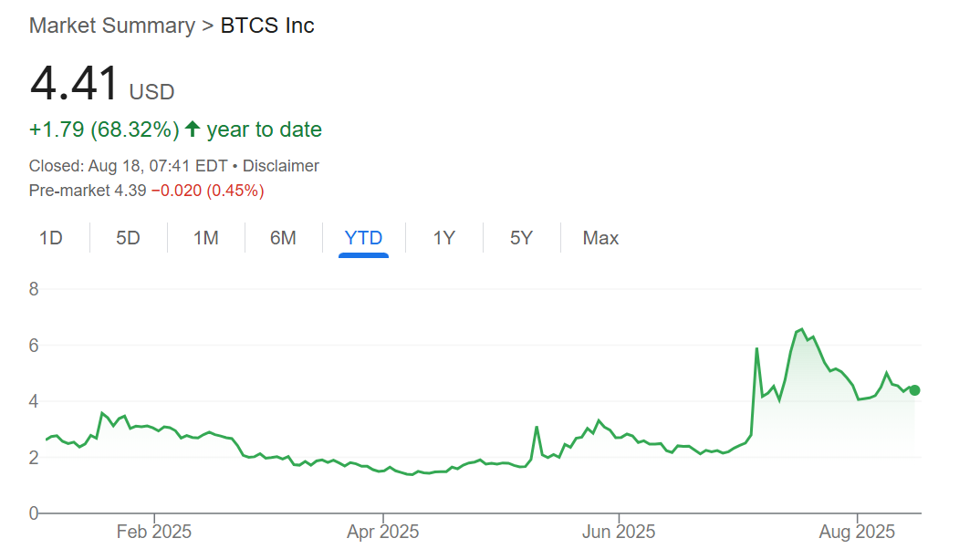Click the +1.79 (68.32%) change text
The height and width of the screenshot is (559, 980).
point(104,129)
